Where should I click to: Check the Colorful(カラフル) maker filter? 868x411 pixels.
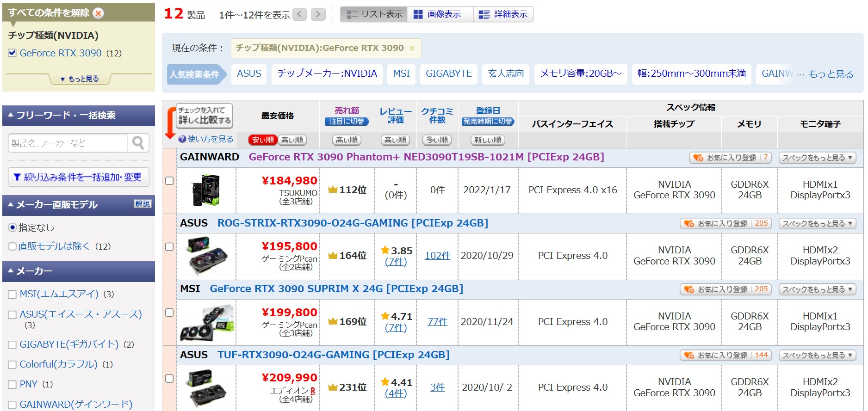pyautogui.click(x=12, y=365)
